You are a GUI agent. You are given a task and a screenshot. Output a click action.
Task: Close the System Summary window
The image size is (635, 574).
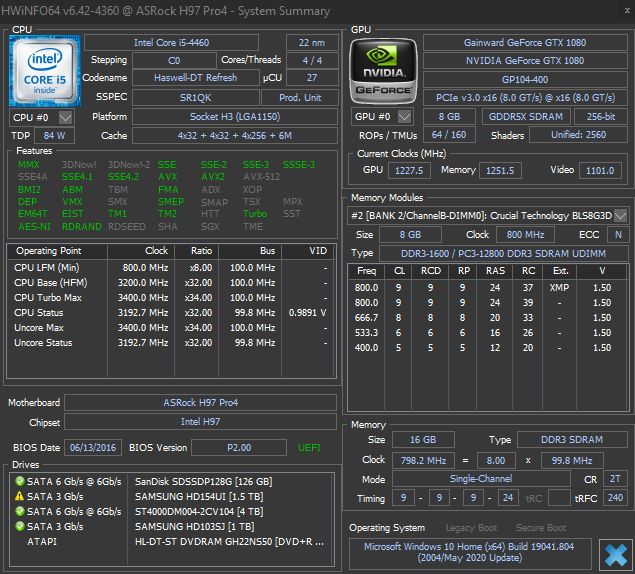tap(627, 11)
